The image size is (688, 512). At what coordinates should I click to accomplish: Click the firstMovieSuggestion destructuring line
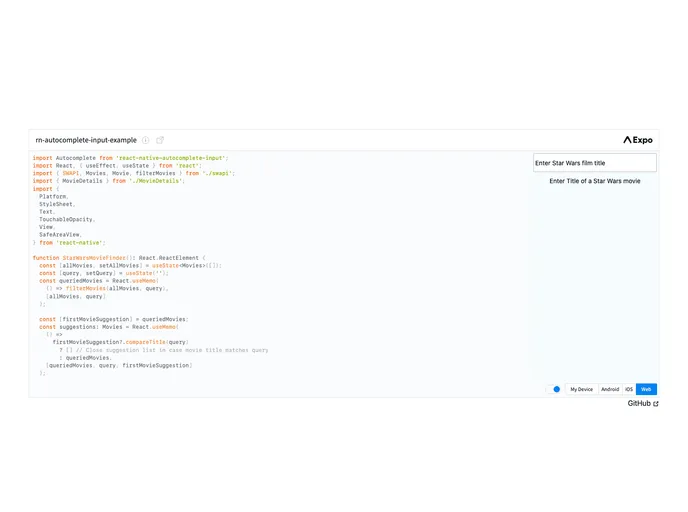pyautogui.click(x=113, y=319)
